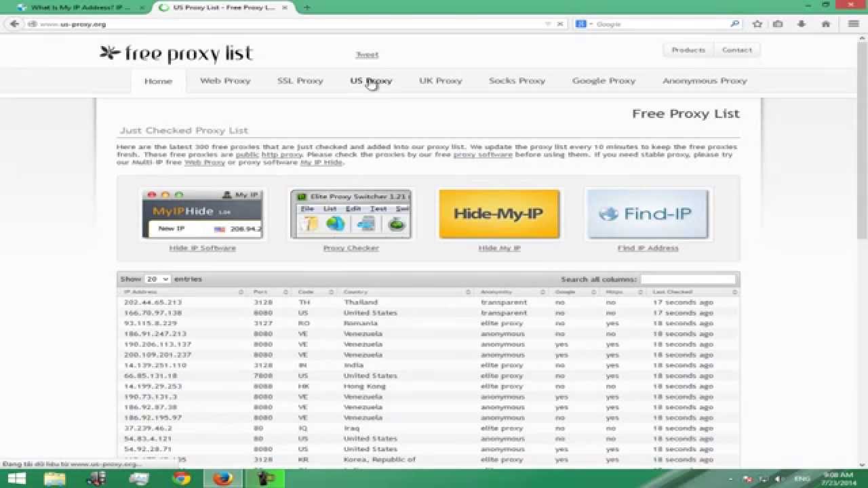Open the Socks Proxy navigation item
The height and width of the screenshot is (488, 868).
click(x=517, y=81)
